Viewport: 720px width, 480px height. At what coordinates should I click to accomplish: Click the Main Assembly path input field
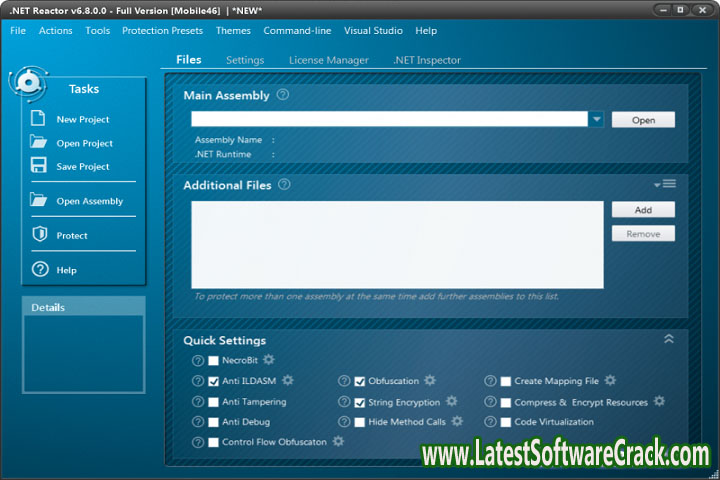tap(388, 119)
